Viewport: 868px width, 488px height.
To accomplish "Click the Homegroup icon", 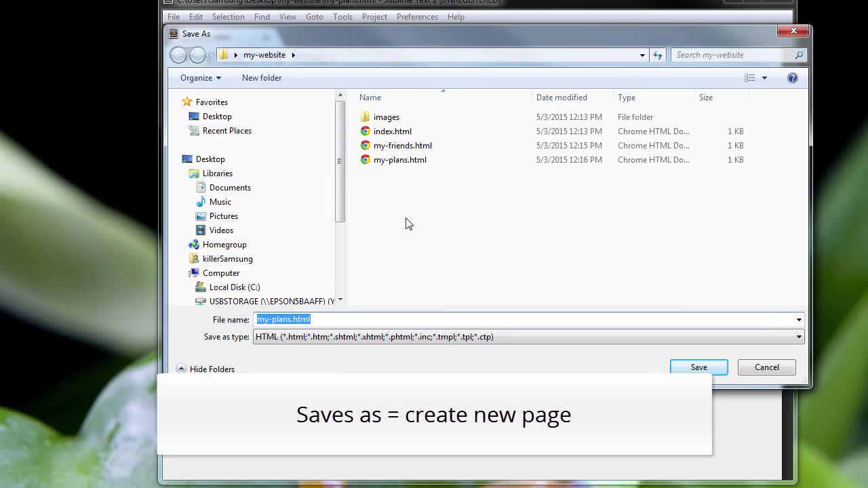I will [194, 245].
